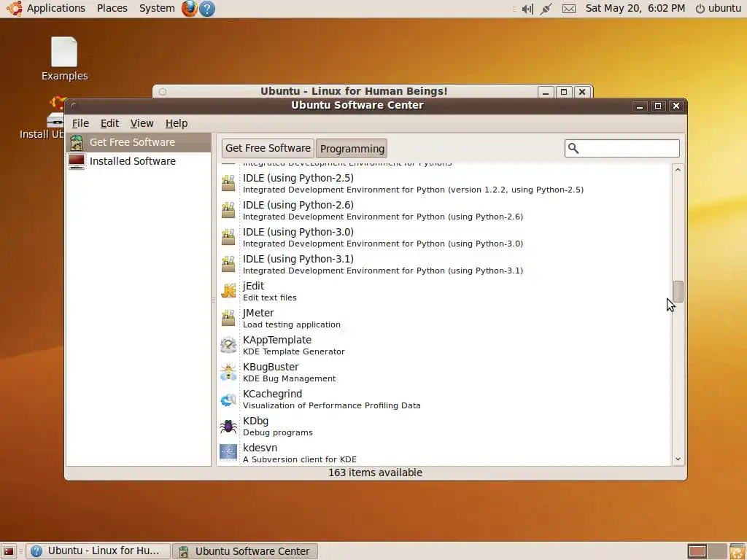Click the first workspace in the switcher

point(697,551)
